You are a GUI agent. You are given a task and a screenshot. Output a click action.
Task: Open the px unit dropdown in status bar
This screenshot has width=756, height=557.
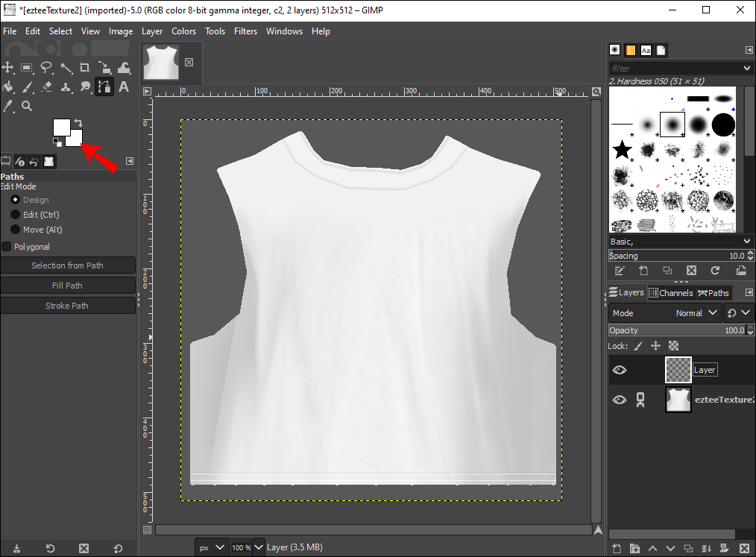point(211,547)
